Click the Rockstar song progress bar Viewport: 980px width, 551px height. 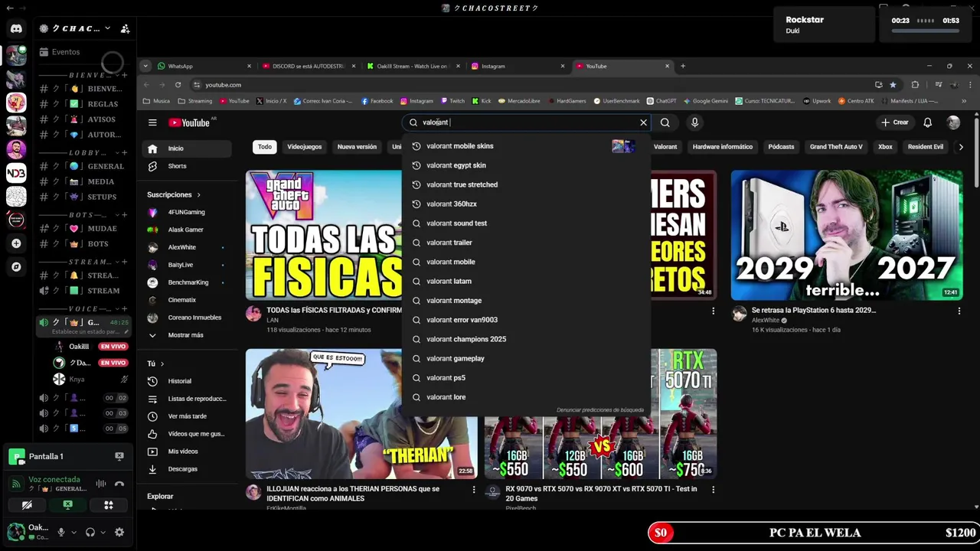click(x=925, y=31)
